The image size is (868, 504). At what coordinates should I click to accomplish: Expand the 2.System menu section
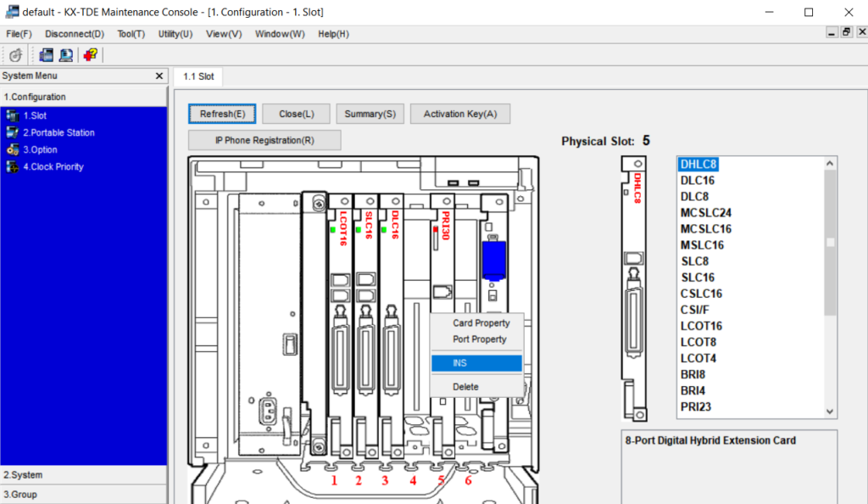[83, 475]
